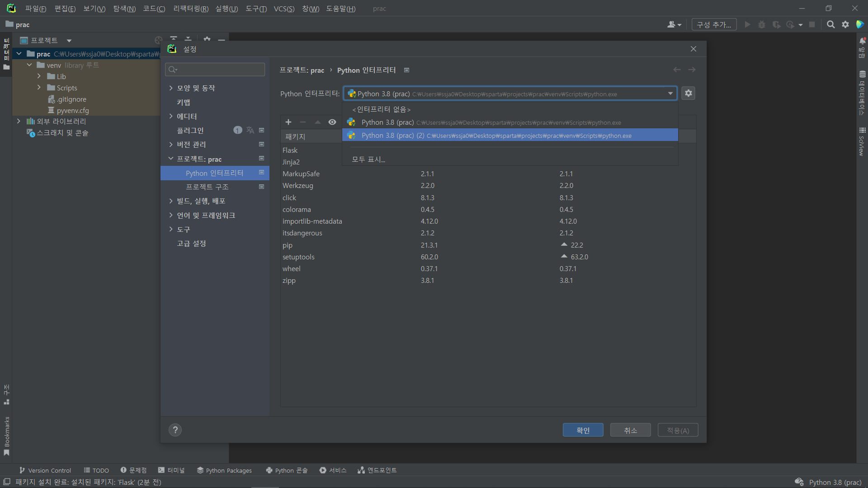Screen dimensions: 868x488
Task: Click the 구성 추가... button
Action: (714, 25)
